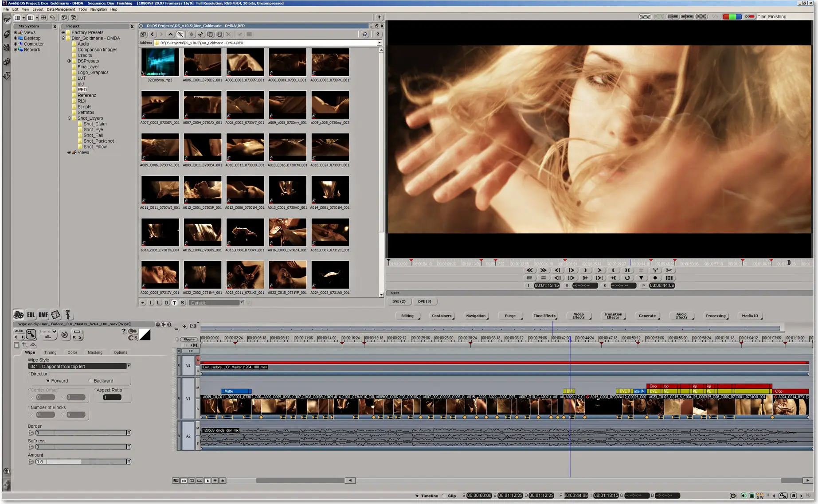Open the OMF import tool
The image size is (818, 504).
[x=43, y=315]
